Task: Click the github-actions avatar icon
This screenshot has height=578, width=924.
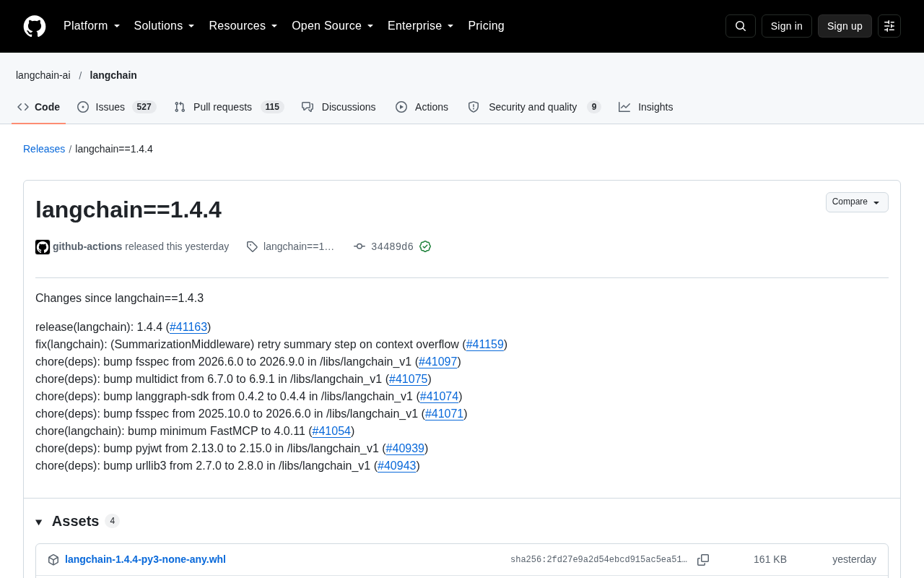Action: tap(43, 247)
